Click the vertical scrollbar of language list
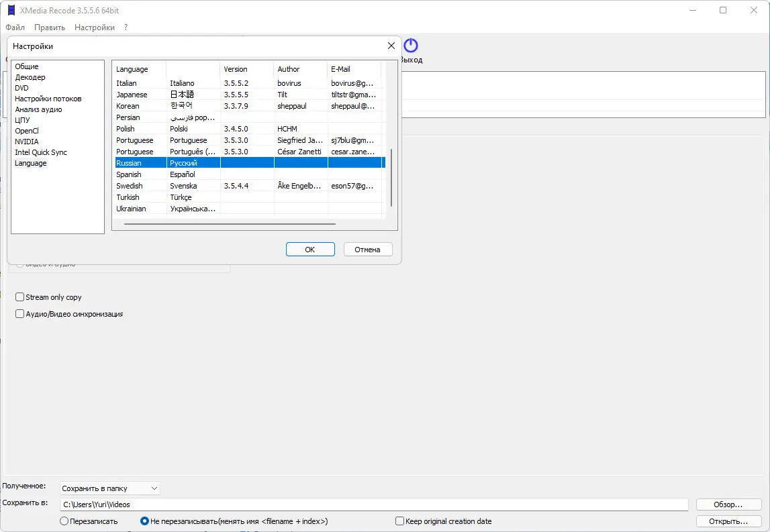Screen dimensions: 770x532 point(391,178)
